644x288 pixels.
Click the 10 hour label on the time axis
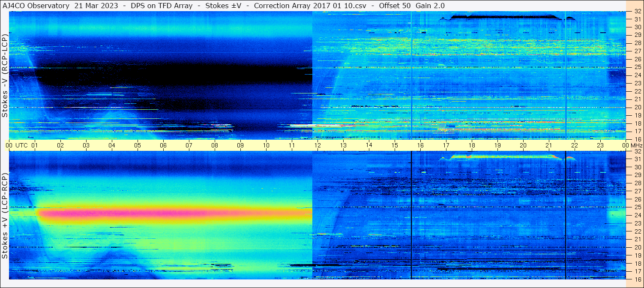click(x=266, y=145)
